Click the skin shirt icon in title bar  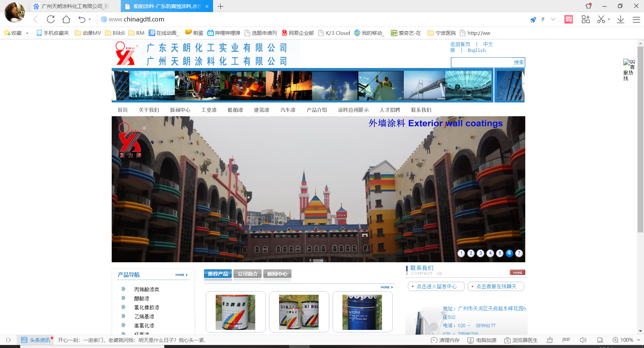[x=589, y=6]
